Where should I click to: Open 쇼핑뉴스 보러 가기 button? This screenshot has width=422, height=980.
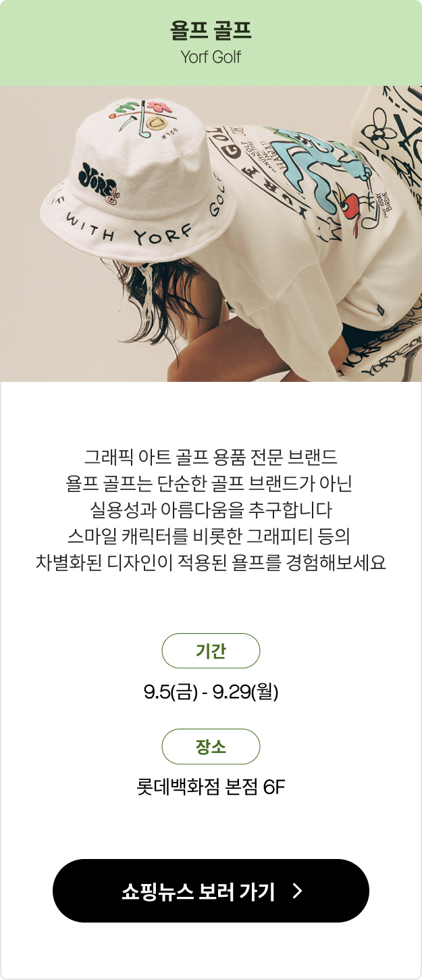[211, 891]
